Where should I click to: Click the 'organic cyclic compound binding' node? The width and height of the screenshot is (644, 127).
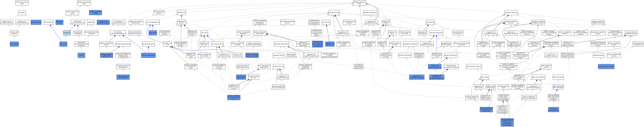tap(7, 22)
